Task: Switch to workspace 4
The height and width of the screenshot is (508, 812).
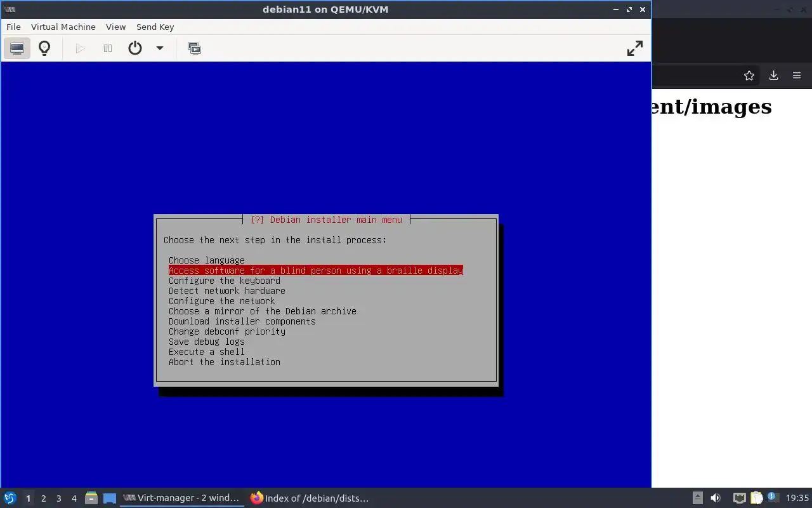Action: [74, 498]
